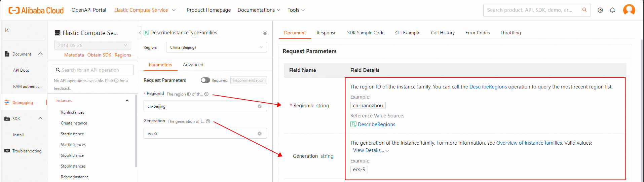Open the Advanced parameters tab

(x=193, y=65)
